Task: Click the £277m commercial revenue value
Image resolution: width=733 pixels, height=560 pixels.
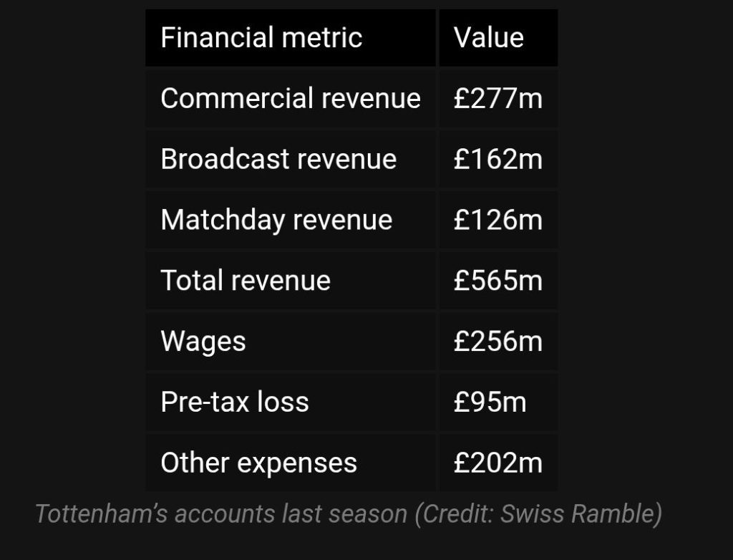Action: (x=498, y=98)
